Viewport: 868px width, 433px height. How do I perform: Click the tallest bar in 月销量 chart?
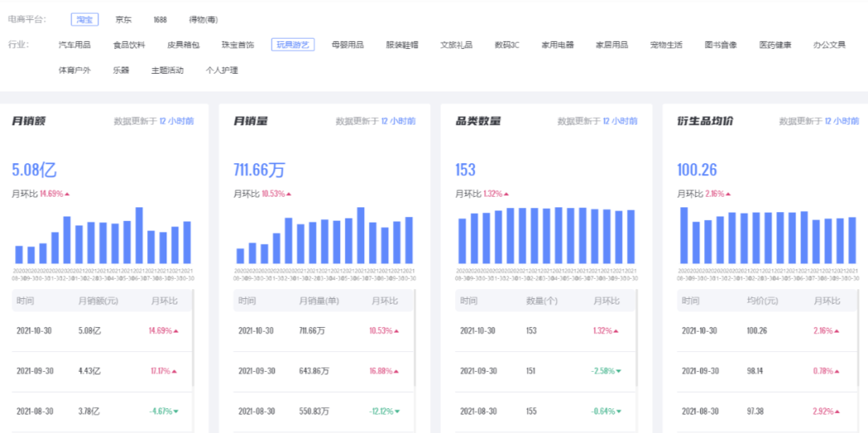pos(361,235)
